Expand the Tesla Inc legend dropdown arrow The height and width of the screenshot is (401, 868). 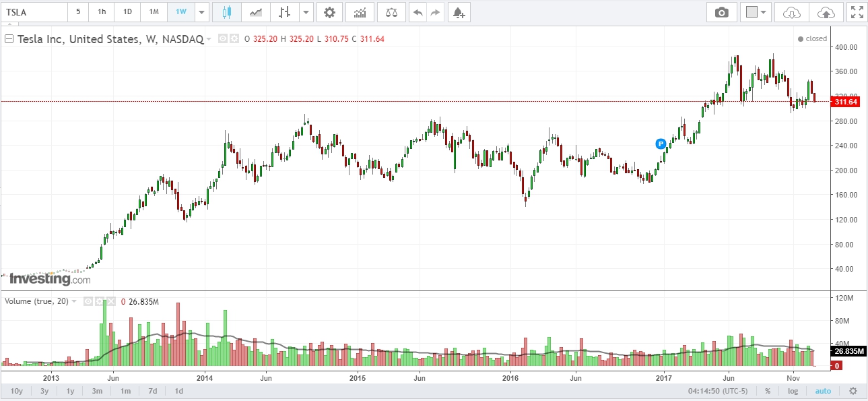coord(209,39)
